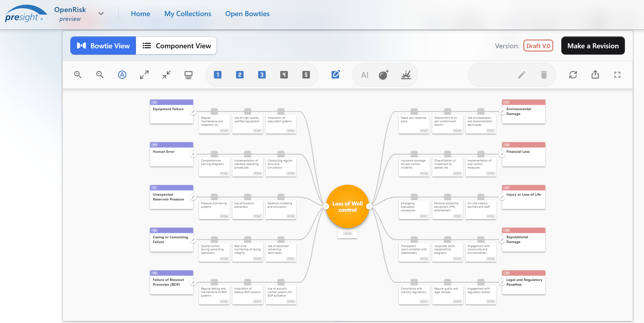The height and width of the screenshot is (323, 644).
Task: Collapse left side of Loss of Well control
Action: (x=326, y=206)
